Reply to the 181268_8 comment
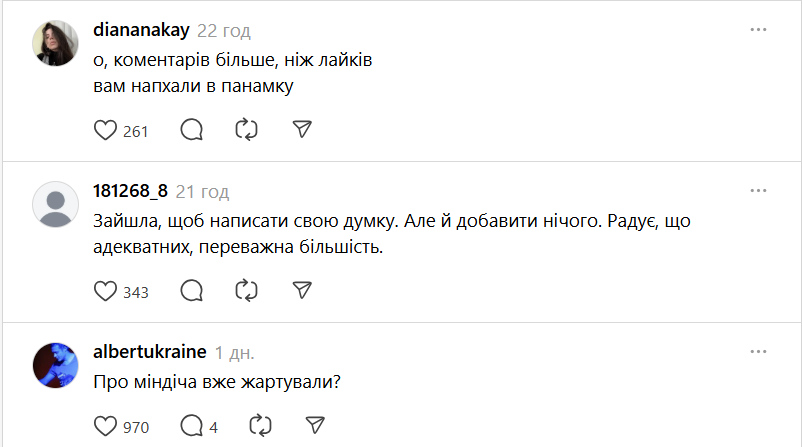The width and height of the screenshot is (802, 447). pos(192,290)
